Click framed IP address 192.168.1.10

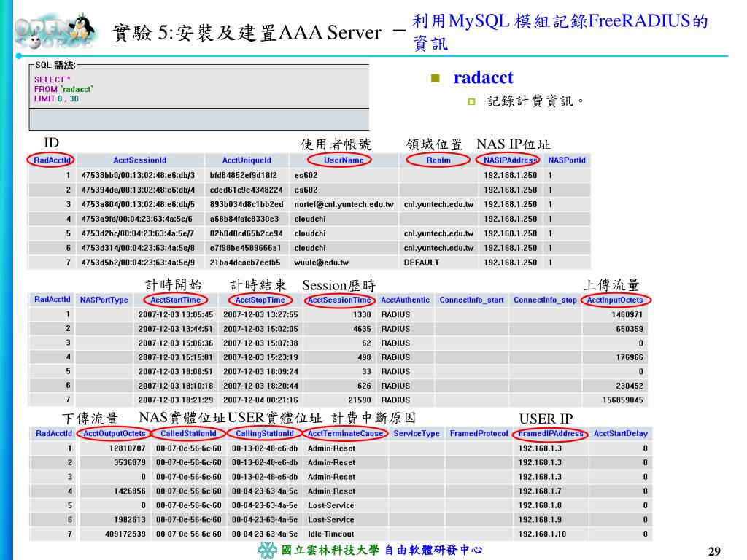[x=542, y=534]
